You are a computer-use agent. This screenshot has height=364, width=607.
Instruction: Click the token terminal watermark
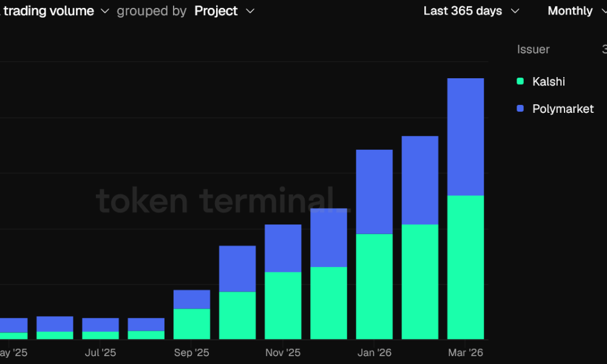tap(215, 201)
